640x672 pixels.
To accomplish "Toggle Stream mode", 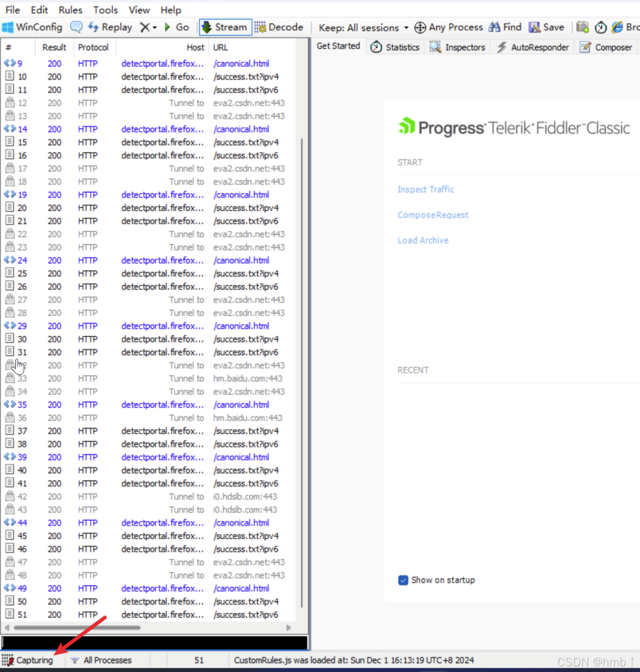I will tap(225, 27).
